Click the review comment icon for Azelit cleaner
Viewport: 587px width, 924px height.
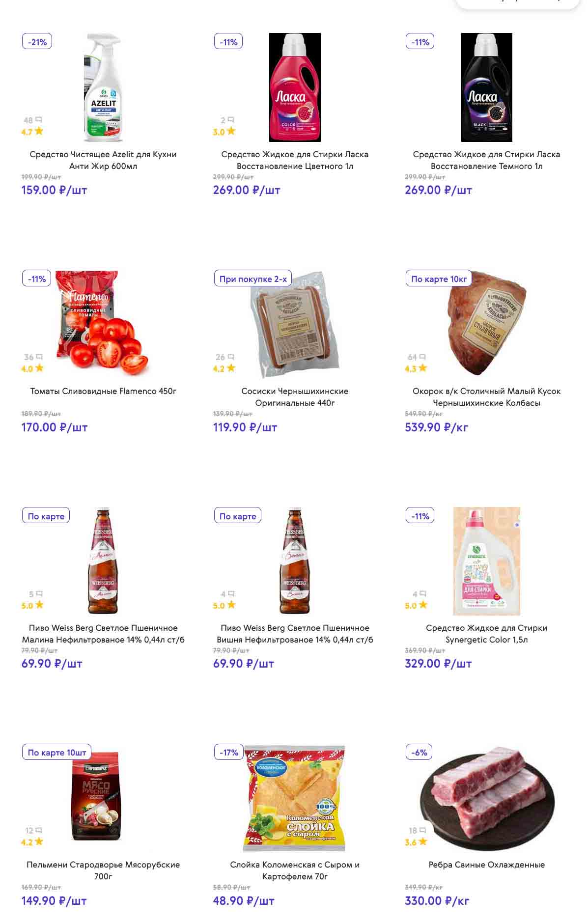(39, 120)
